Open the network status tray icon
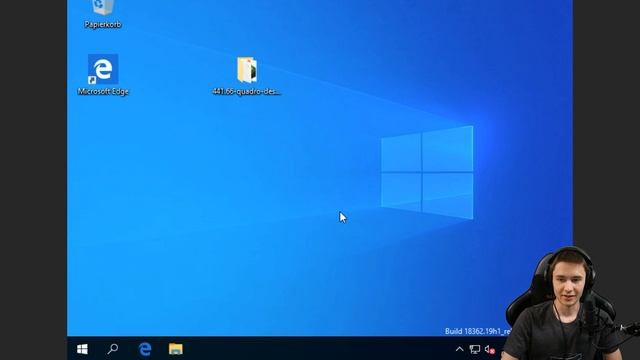Screen dimensions: 640x360 475,349
